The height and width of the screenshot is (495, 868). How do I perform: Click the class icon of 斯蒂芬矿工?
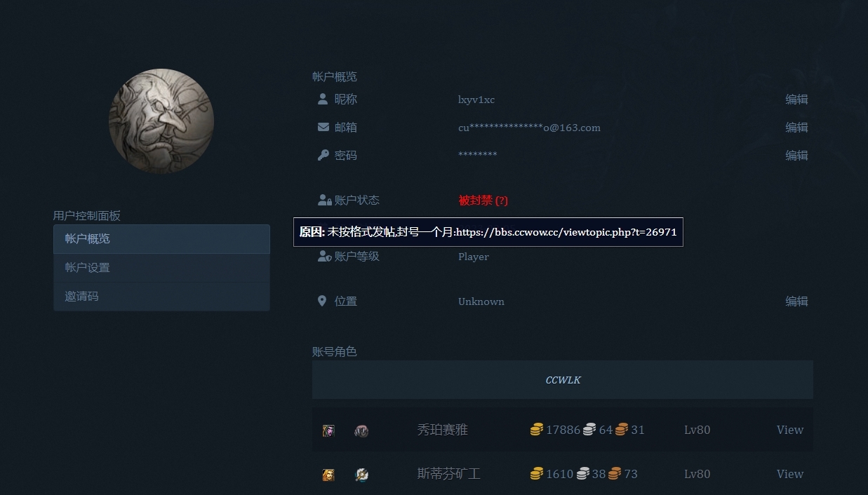pos(361,474)
